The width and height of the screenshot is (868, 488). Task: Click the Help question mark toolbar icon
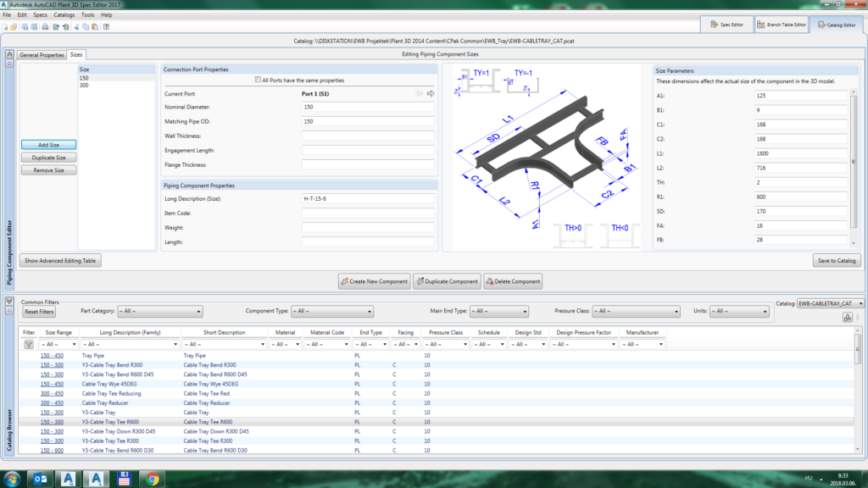tap(106, 26)
